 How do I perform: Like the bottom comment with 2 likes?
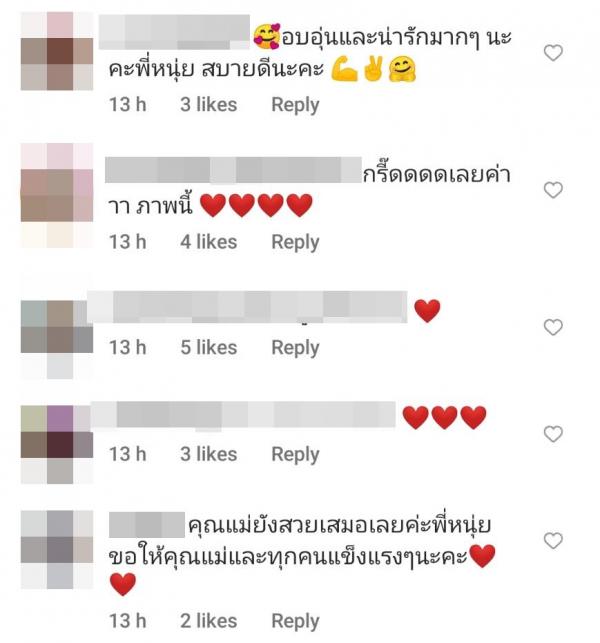pyautogui.click(x=553, y=541)
